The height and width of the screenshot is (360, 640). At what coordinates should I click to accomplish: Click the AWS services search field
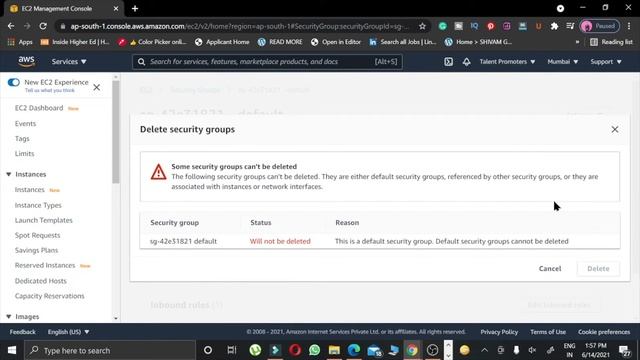click(x=267, y=62)
